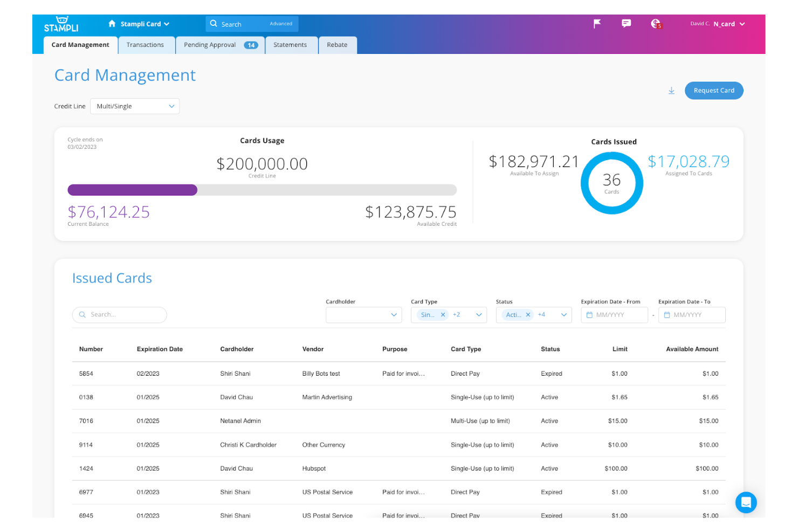Click the purple credit usage progress bar
Image resolution: width=798 pixels, height=532 pixels.
(133, 190)
